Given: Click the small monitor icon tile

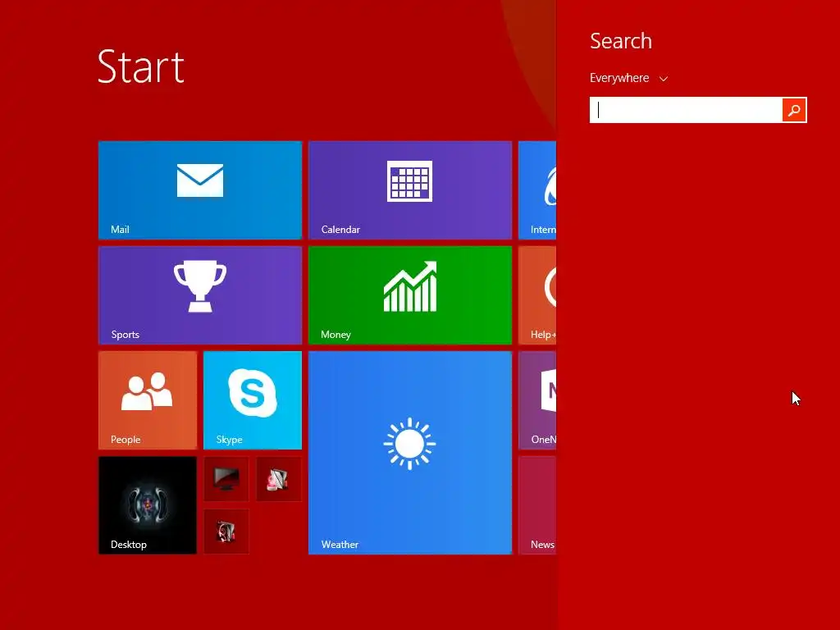Looking at the screenshot, I should (x=226, y=479).
